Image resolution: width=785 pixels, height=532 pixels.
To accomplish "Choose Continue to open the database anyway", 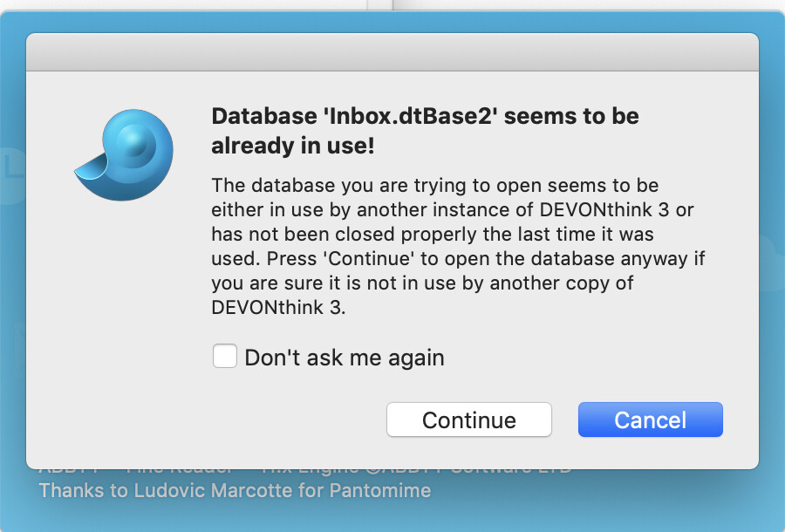I will [x=469, y=419].
